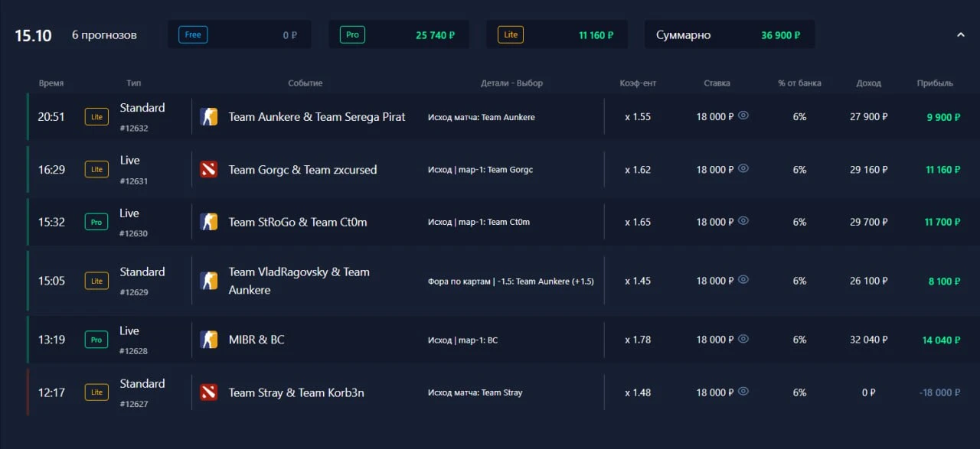Open the Team Aunkere & Team Serega Pirat event
Viewport: 980px width, 449px height.
click(x=317, y=117)
